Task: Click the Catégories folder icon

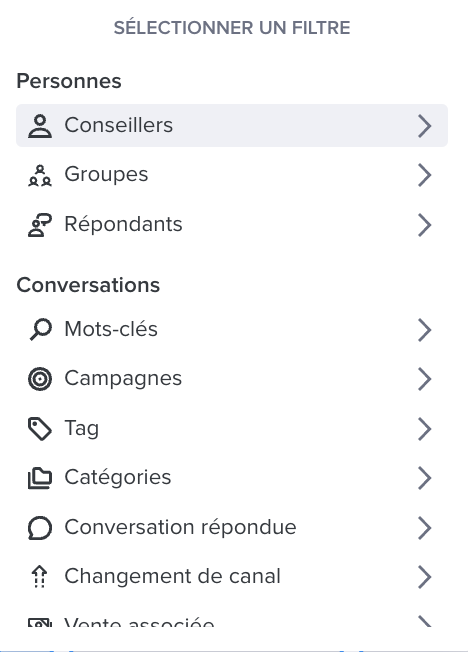Action: coord(40,478)
